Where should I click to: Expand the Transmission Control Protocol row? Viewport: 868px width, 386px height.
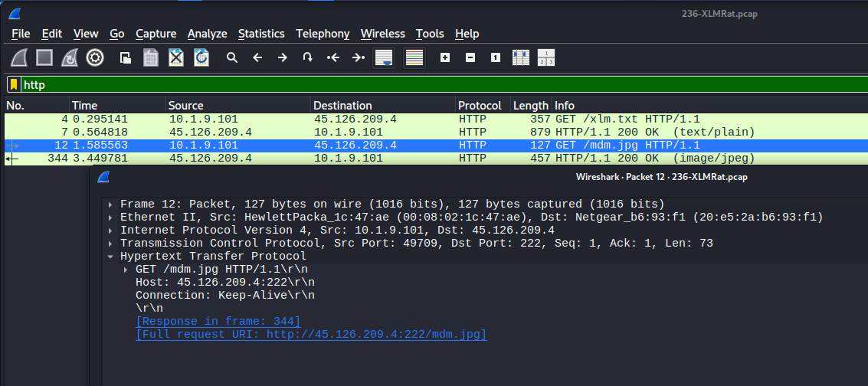(x=111, y=244)
